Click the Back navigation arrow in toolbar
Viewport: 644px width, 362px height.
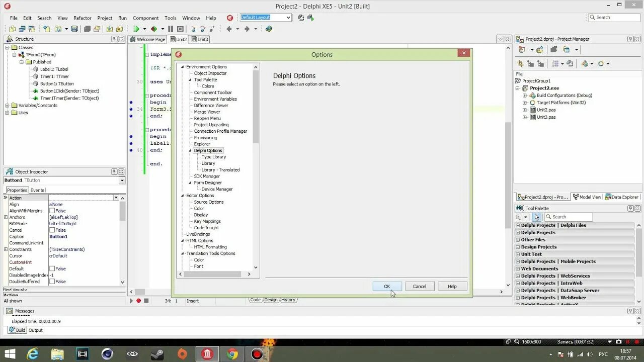pos(229,29)
